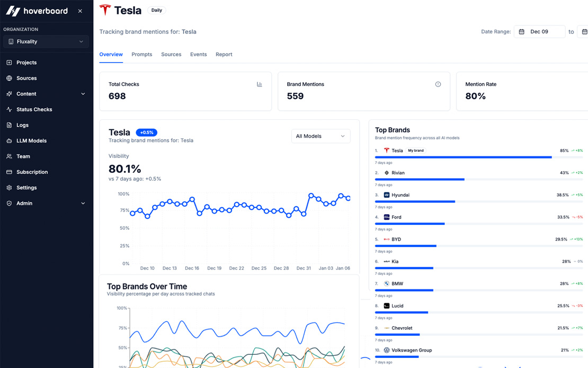The image size is (588, 368).
Task: Click the BMW brand icon
Action: click(387, 284)
